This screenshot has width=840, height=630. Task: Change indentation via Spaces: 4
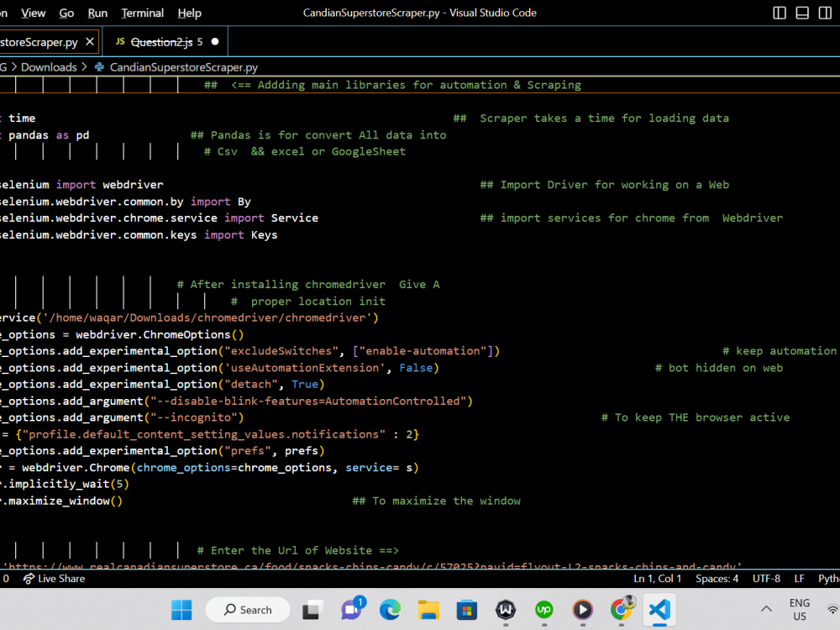click(717, 579)
